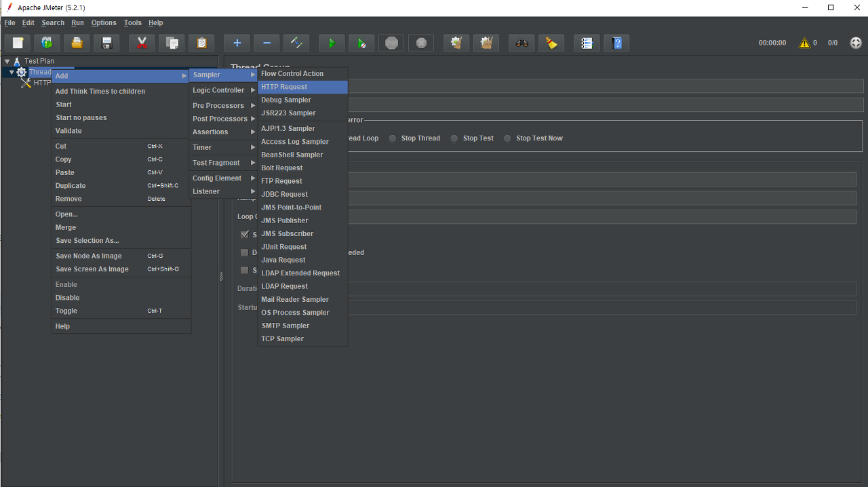Click the Search binoculars icon
This screenshot has width=868, height=487.
coord(521,43)
